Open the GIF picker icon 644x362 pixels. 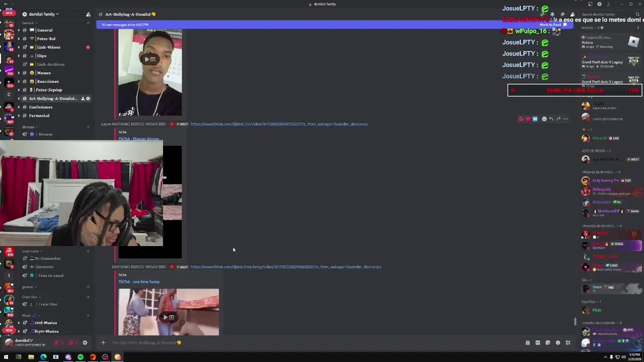pos(537,343)
